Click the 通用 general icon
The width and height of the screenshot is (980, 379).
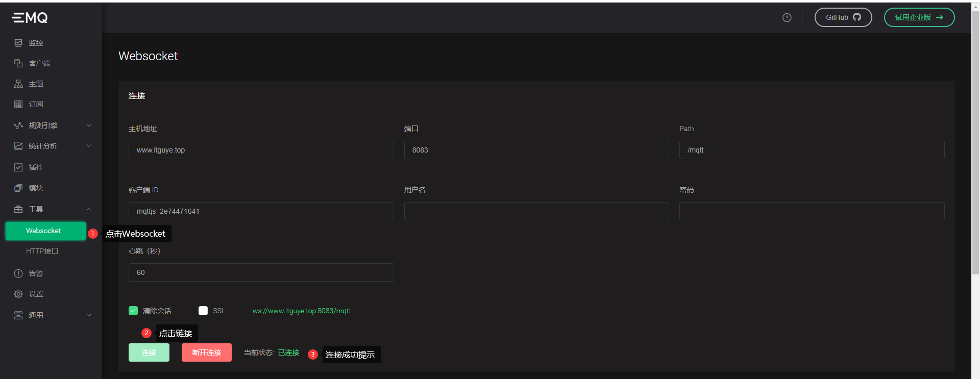pyautogui.click(x=18, y=315)
